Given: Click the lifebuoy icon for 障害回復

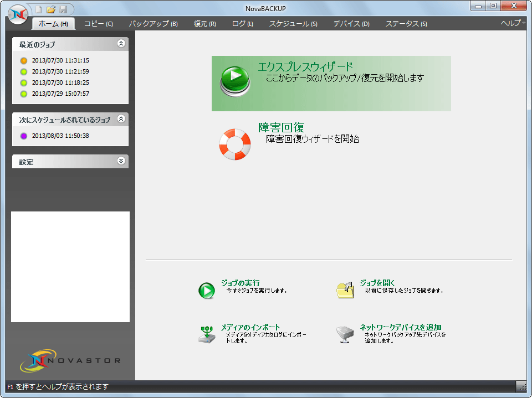Looking at the screenshot, I should tap(235, 144).
